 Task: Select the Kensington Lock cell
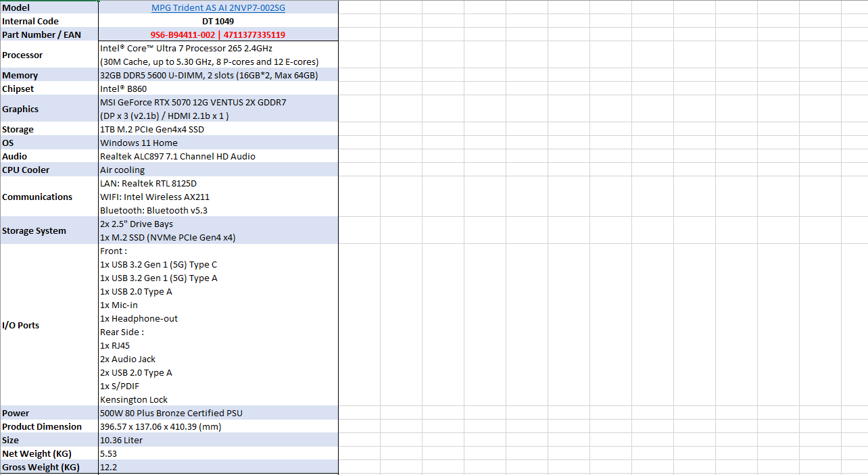(x=134, y=399)
